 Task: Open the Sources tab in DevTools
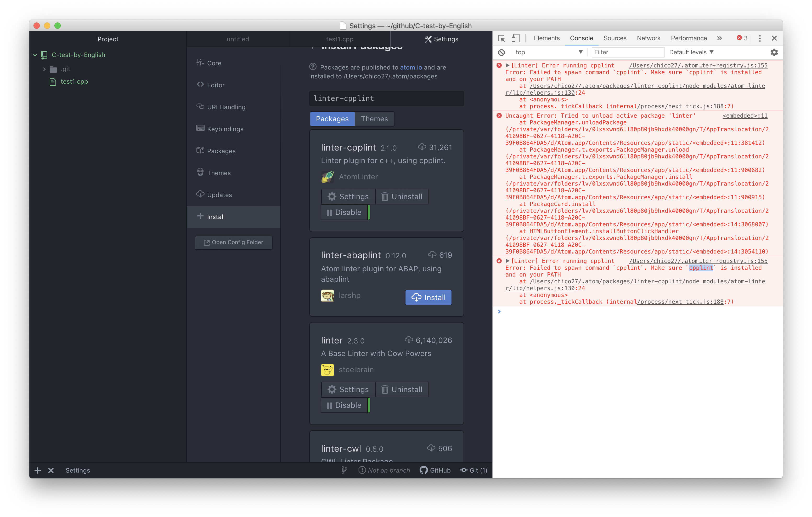[x=615, y=38]
